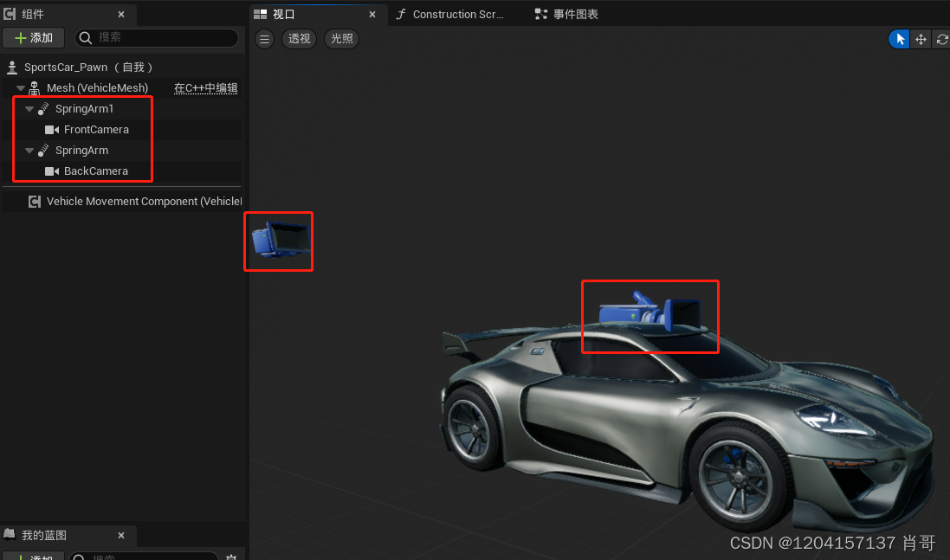This screenshot has width=950, height=560.
Task: Close the 视口 tab
Action: click(x=372, y=14)
